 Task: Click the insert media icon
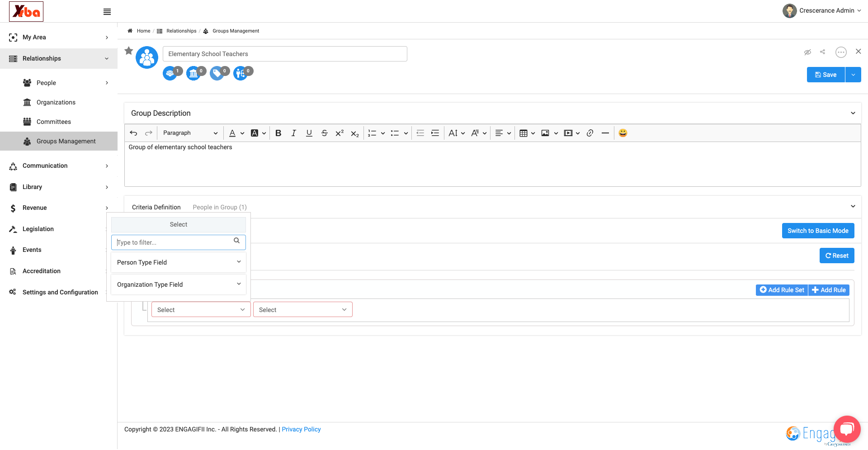[x=568, y=133]
